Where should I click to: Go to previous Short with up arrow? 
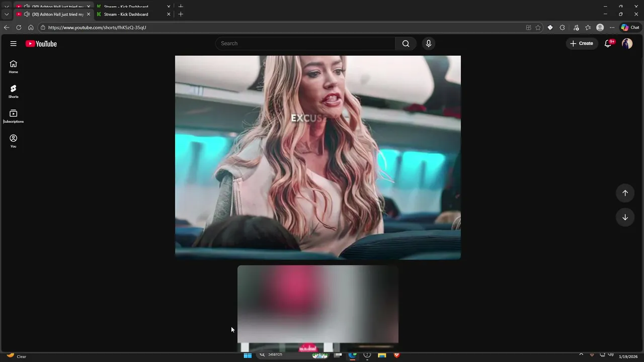coord(625,193)
